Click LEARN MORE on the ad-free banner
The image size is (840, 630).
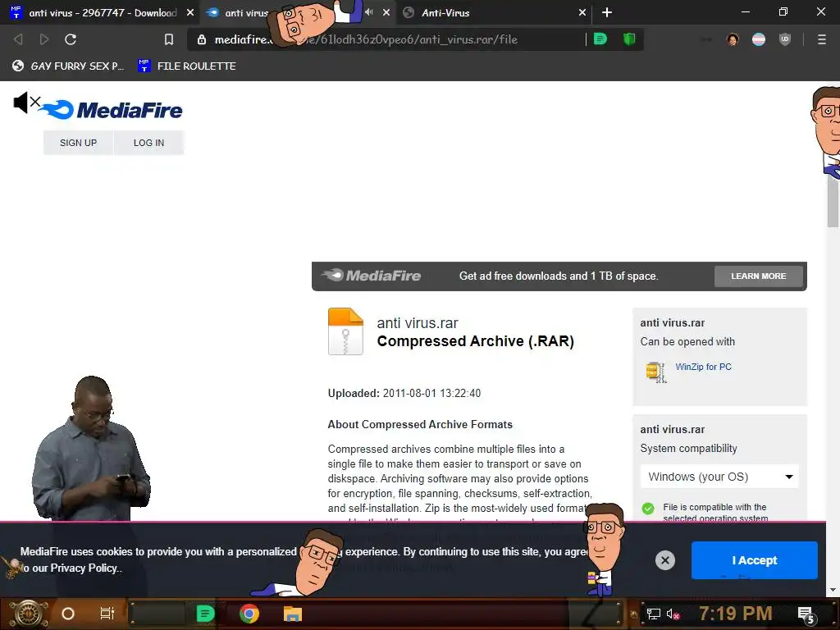point(758,276)
